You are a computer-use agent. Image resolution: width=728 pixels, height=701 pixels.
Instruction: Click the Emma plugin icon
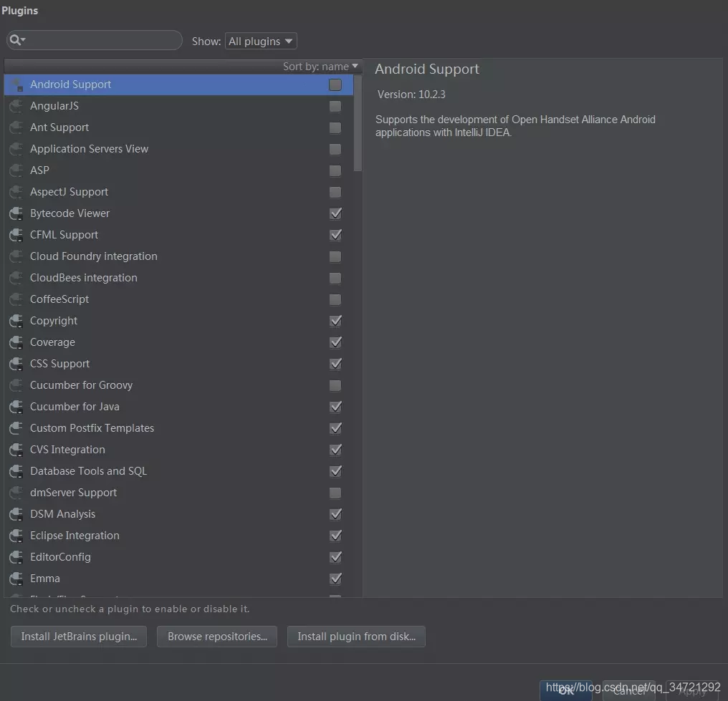(x=16, y=579)
